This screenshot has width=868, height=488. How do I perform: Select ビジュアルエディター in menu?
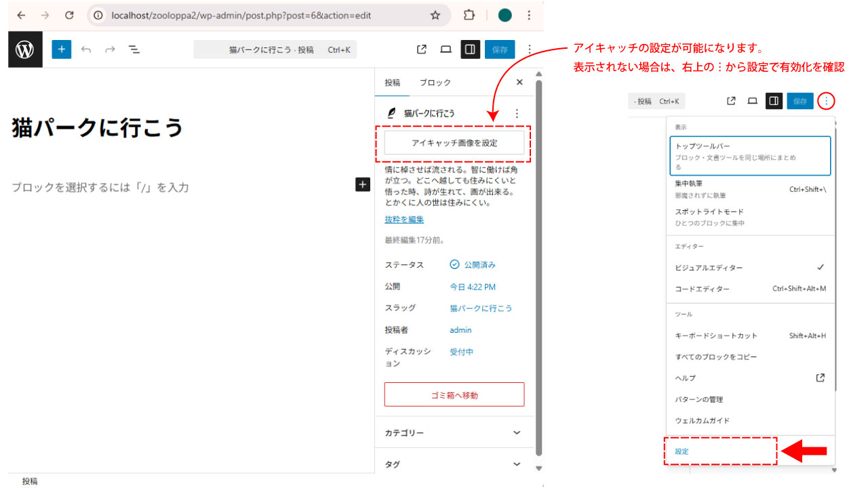[750, 268]
